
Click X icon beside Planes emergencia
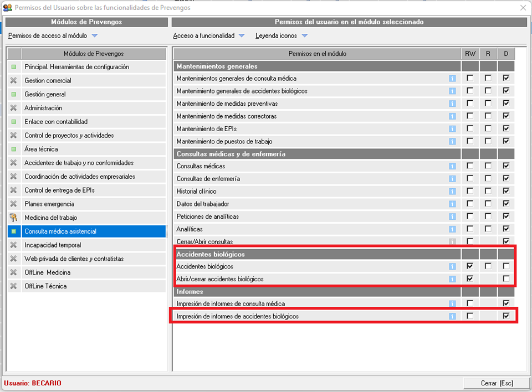14,204
